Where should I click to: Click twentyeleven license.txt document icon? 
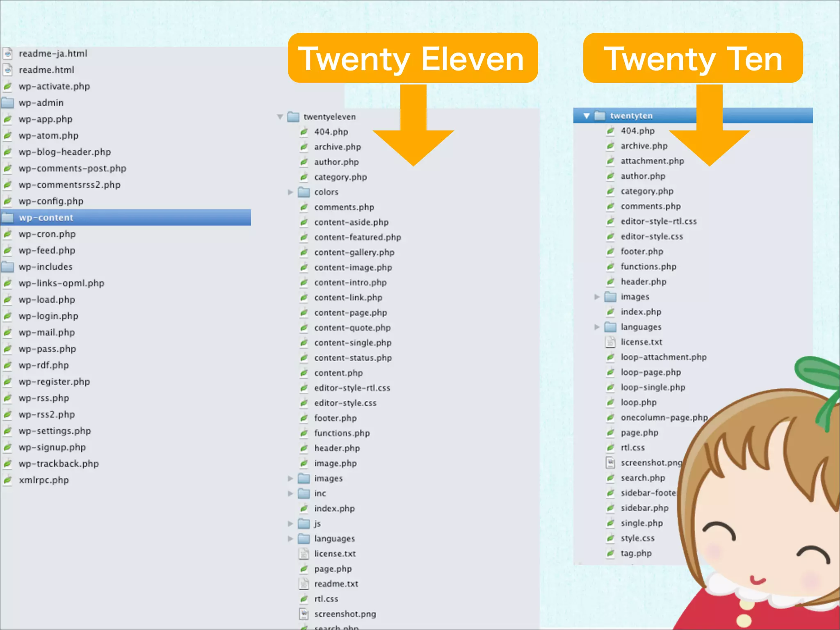pos(304,554)
